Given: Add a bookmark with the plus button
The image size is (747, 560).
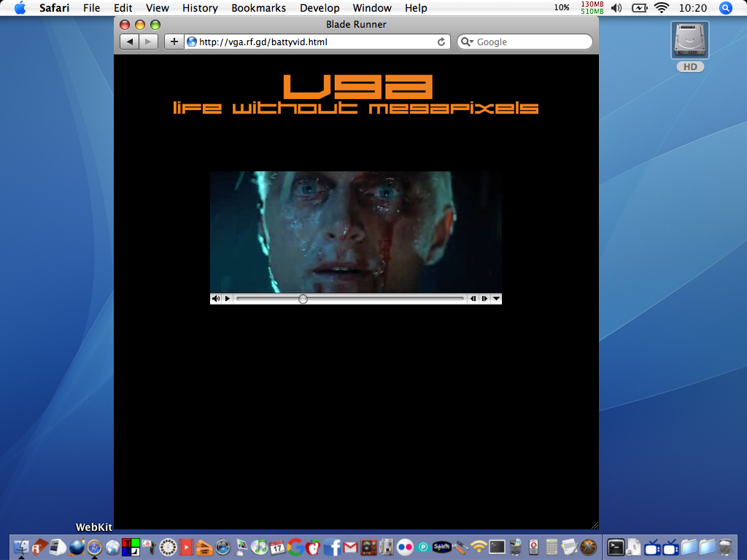Looking at the screenshot, I should [x=174, y=42].
